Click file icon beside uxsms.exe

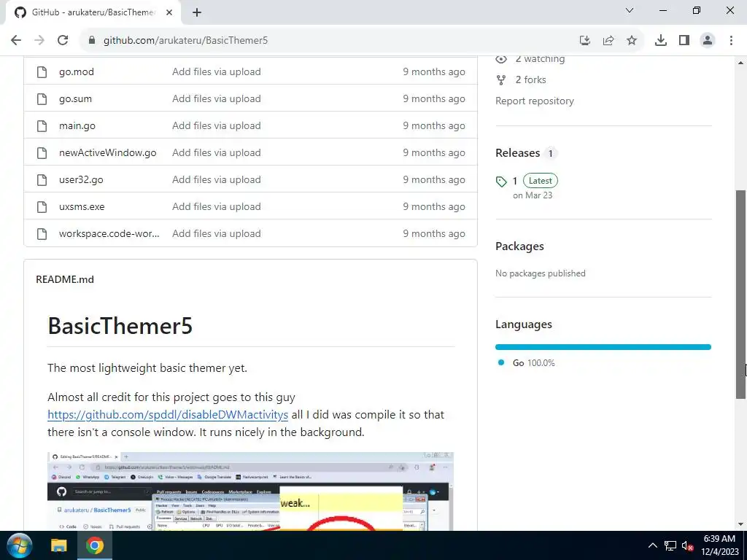[42, 206]
